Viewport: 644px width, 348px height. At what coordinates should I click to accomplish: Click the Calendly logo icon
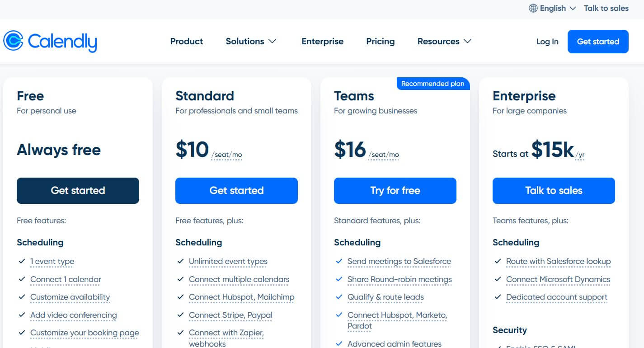13,41
